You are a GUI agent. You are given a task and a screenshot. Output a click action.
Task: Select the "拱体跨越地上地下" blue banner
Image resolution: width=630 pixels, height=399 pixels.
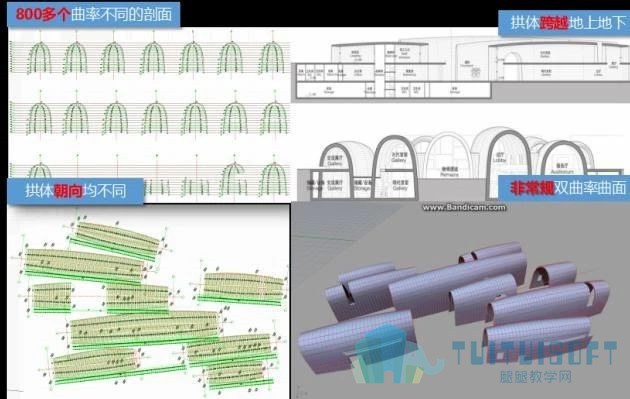[x=564, y=23]
